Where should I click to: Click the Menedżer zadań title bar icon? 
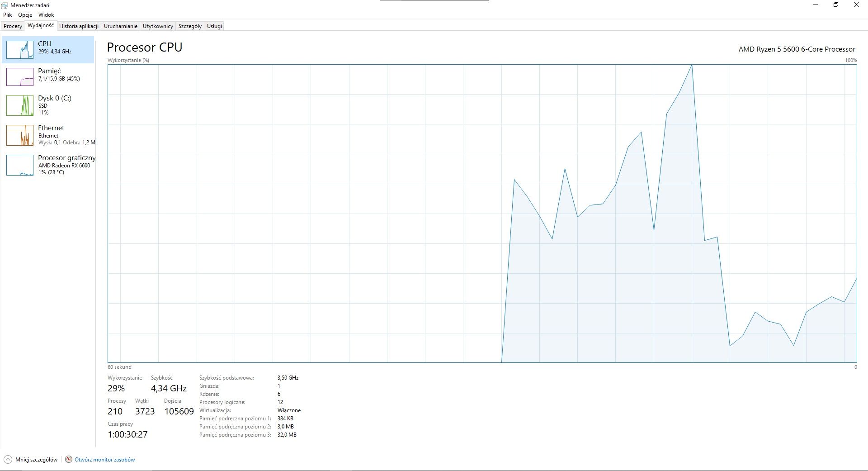pyautogui.click(x=5, y=5)
